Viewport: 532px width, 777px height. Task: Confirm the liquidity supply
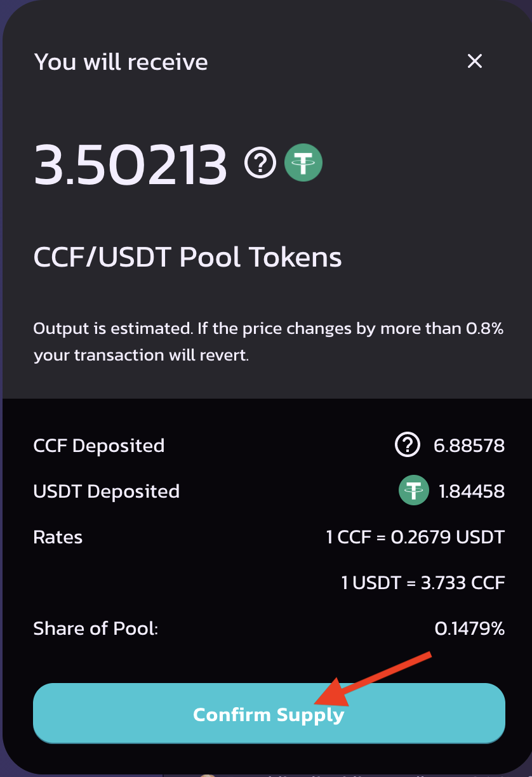(x=269, y=714)
